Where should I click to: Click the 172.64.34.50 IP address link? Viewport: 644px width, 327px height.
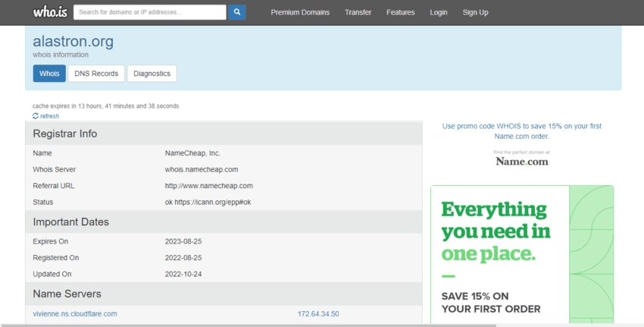point(318,313)
